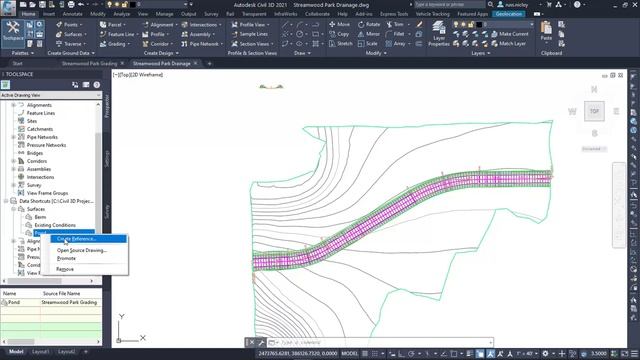Viewport: 640px width, 360px height.
Task: Open the Autodesk App Store cart icon
Action: pyautogui.click(x=549, y=5)
